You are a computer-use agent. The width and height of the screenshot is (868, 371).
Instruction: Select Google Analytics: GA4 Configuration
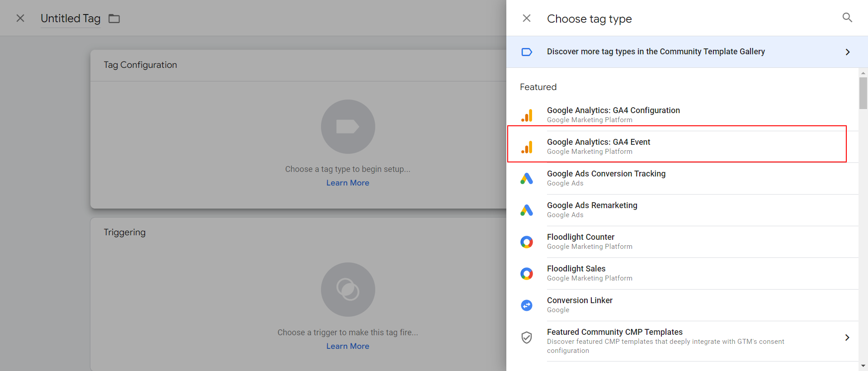click(x=683, y=115)
